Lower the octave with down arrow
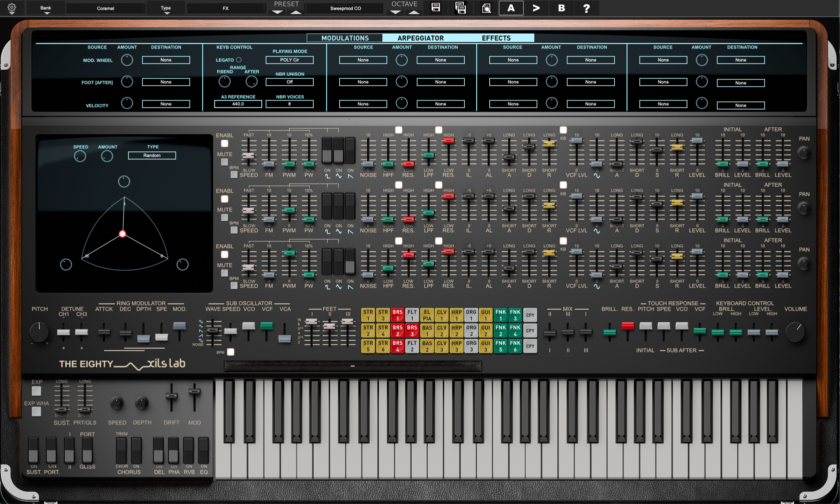840x504 pixels. (x=395, y=12)
